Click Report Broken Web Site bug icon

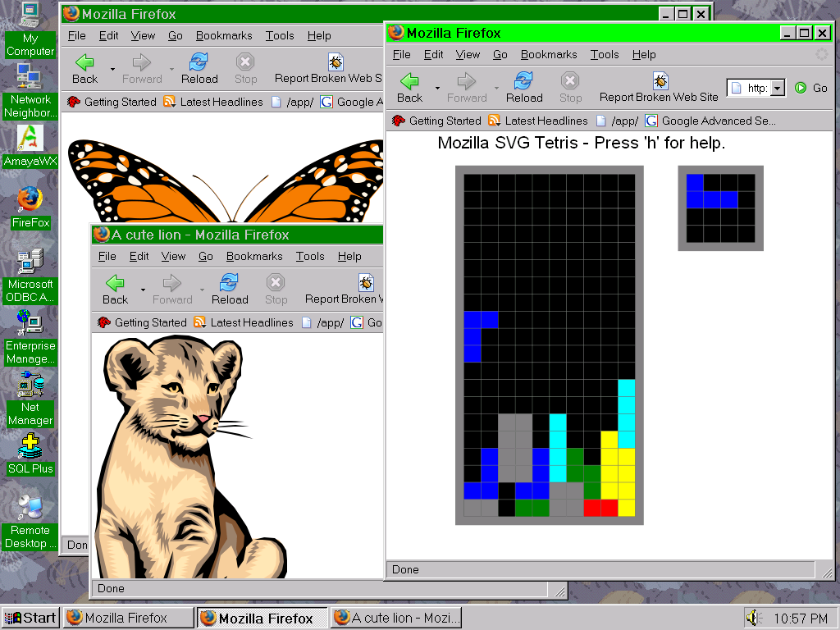point(660,80)
